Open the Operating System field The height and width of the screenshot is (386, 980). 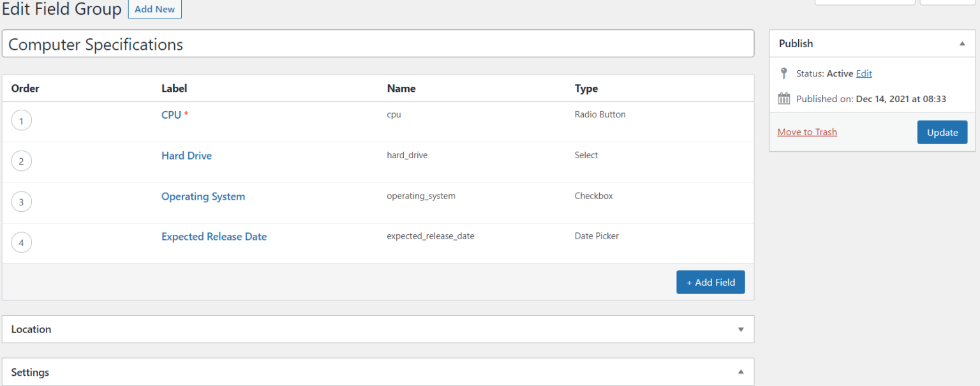203,197
